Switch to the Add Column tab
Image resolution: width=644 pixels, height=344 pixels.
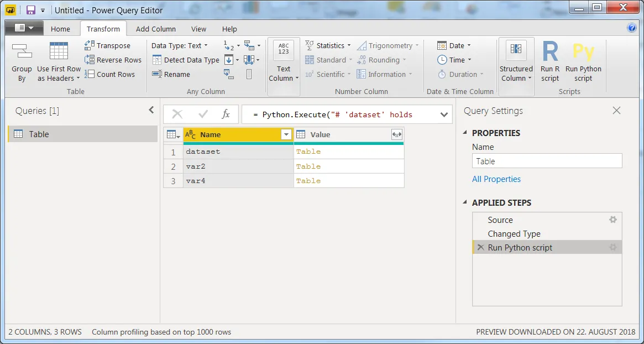coord(156,29)
